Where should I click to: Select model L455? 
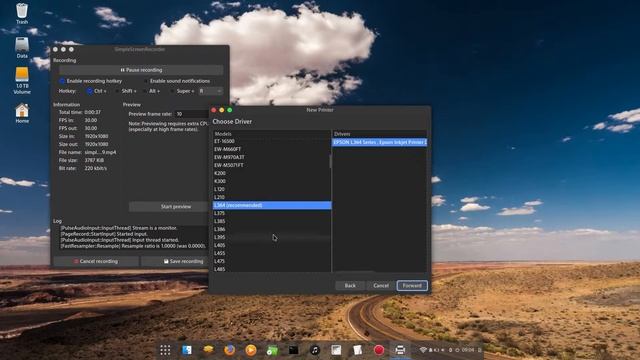pos(271,253)
